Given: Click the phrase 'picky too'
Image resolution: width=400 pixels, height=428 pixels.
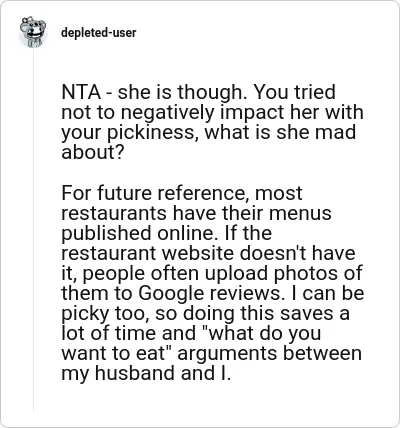Looking at the screenshot, I should point(104,313).
